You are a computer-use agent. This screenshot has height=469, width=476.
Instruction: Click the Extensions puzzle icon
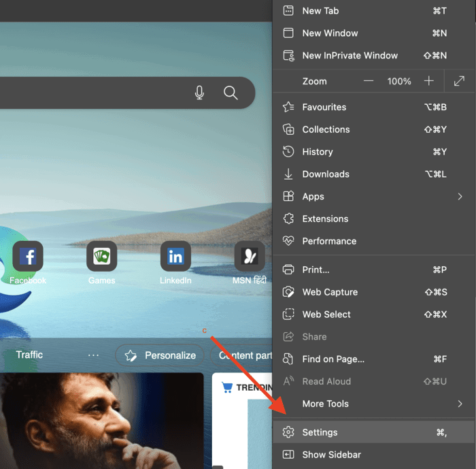click(288, 219)
